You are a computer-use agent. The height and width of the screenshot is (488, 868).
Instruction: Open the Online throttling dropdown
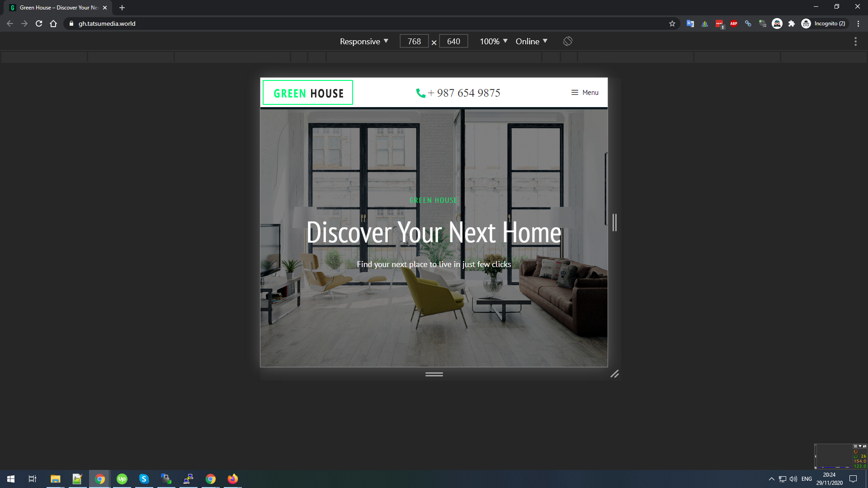[x=531, y=41]
